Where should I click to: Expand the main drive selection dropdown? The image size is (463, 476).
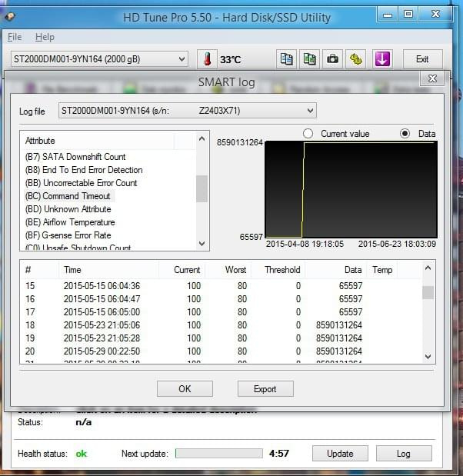click(99, 59)
